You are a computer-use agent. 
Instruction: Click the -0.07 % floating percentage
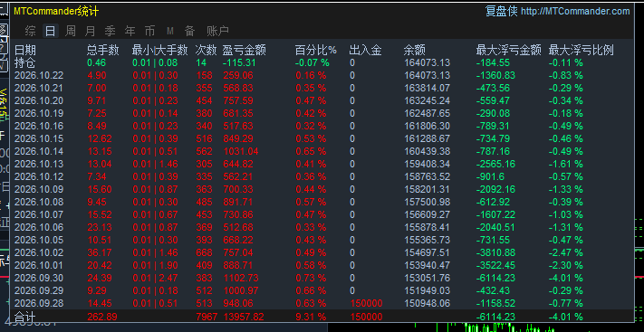click(312, 62)
